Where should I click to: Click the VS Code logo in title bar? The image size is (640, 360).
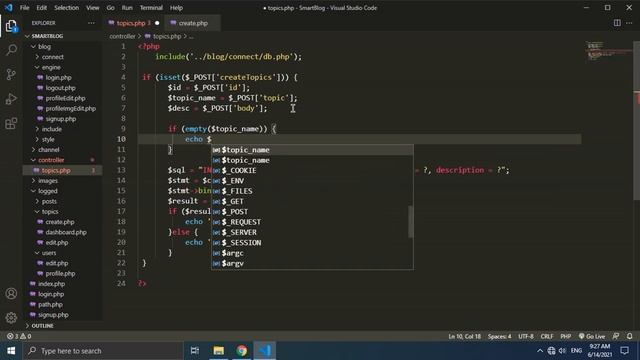coord(8,7)
